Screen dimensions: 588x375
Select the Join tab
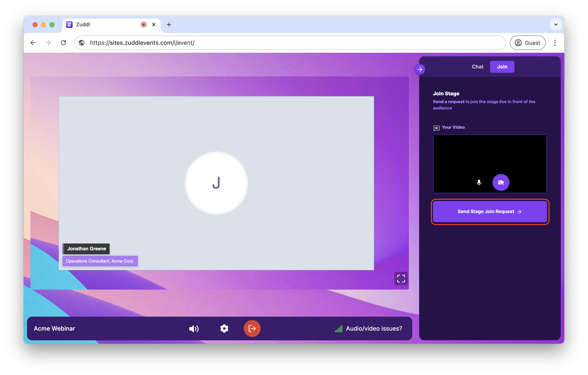pos(502,67)
